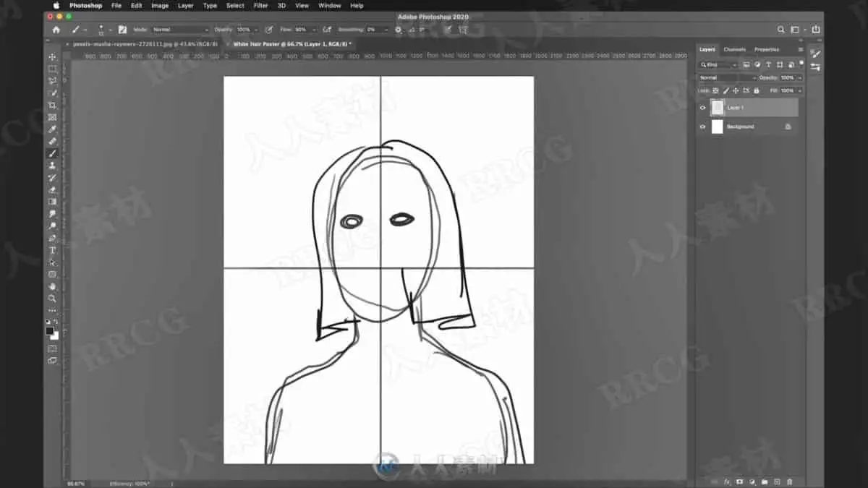Select the Frame tool
The height and width of the screenshot is (488, 868).
point(52,117)
